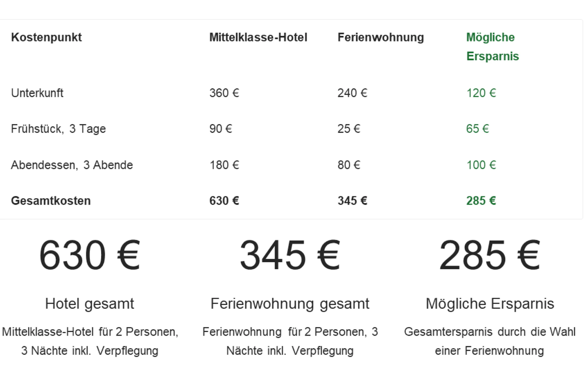Click the Ferienwohnung column header
Screen dimensions: 588x392
(381, 38)
